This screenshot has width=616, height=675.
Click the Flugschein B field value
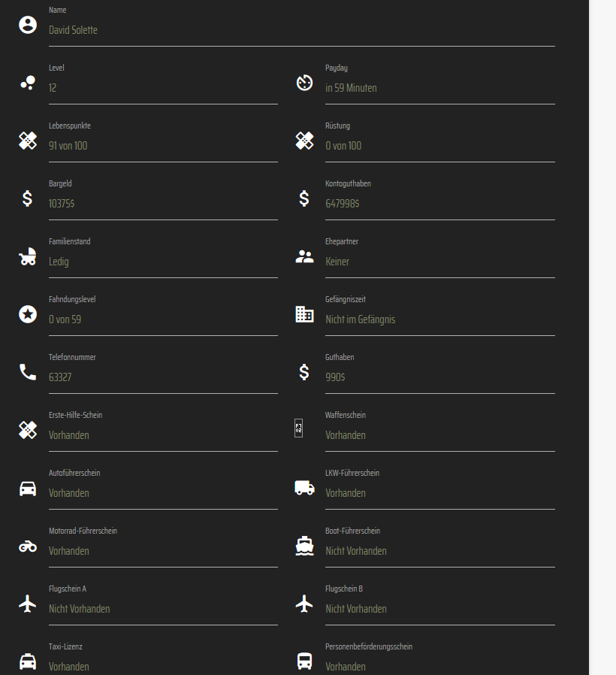click(x=439, y=609)
